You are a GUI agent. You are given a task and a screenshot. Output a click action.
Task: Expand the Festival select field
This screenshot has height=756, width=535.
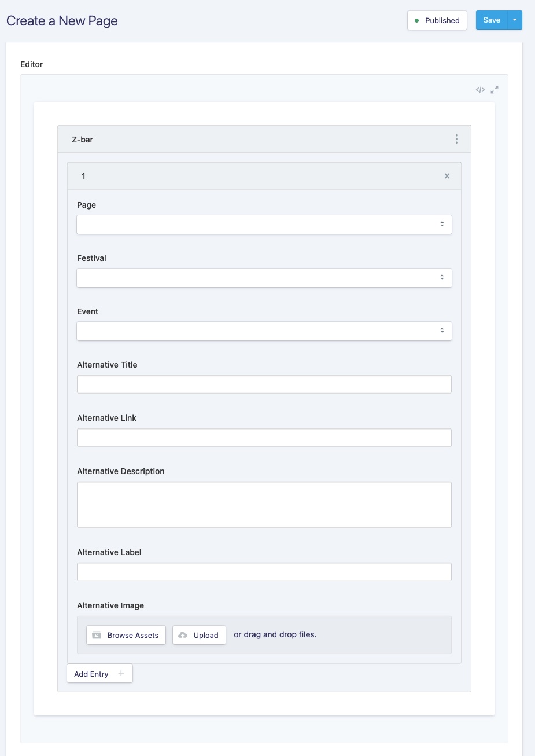pyautogui.click(x=264, y=278)
